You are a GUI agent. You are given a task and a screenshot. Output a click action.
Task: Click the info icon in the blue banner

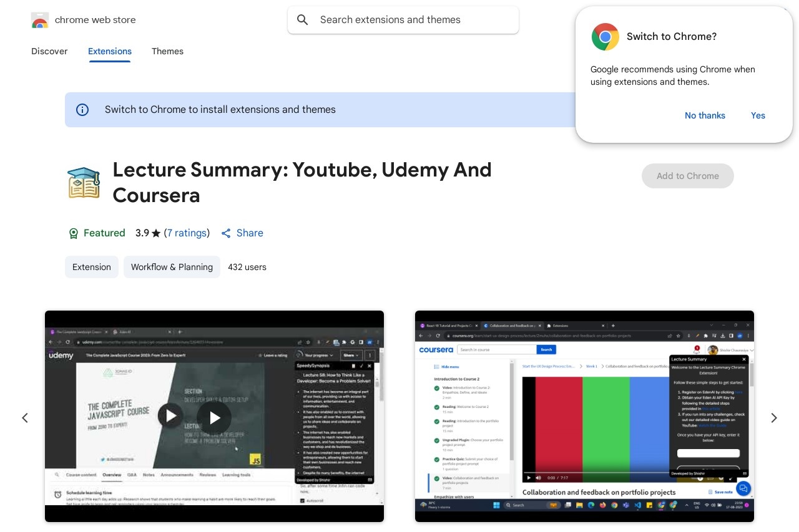click(x=82, y=110)
